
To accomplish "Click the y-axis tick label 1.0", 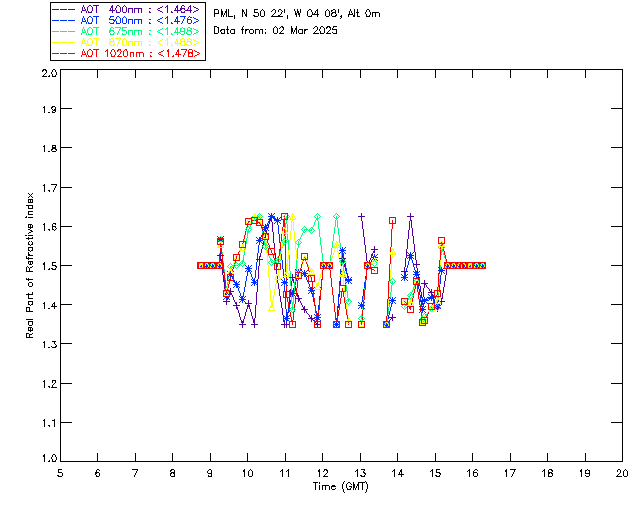I will pyautogui.click(x=49, y=458).
